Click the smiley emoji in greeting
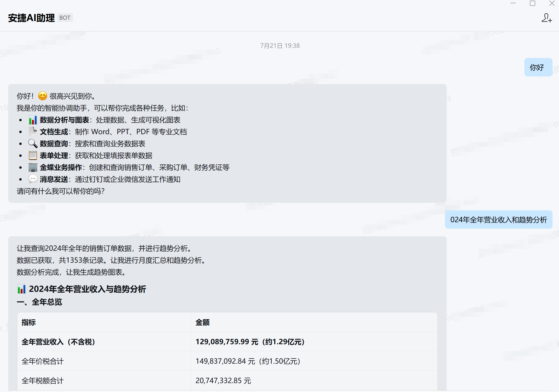The width and height of the screenshot is (559, 392). click(42, 96)
